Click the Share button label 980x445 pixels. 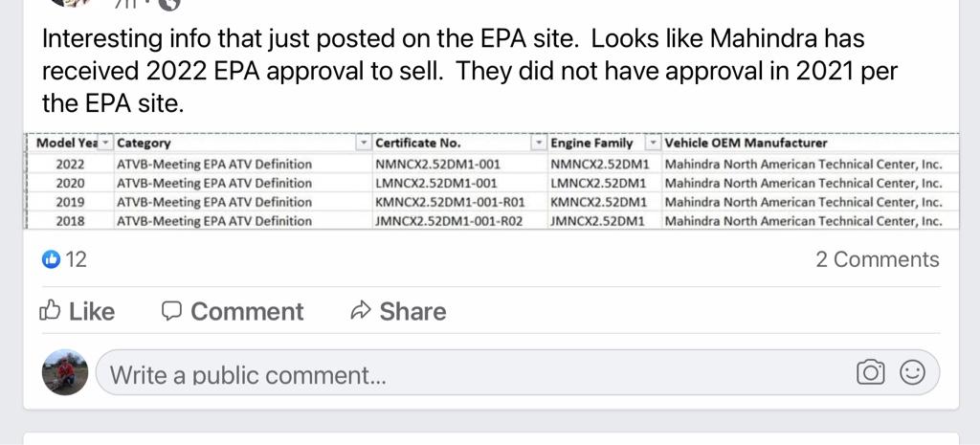(412, 311)
